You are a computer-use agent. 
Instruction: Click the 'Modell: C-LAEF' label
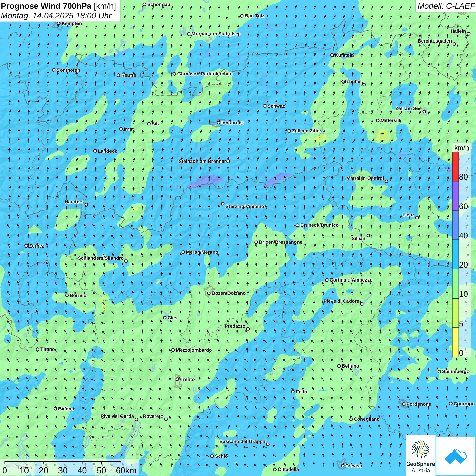(x=446, y=6)
